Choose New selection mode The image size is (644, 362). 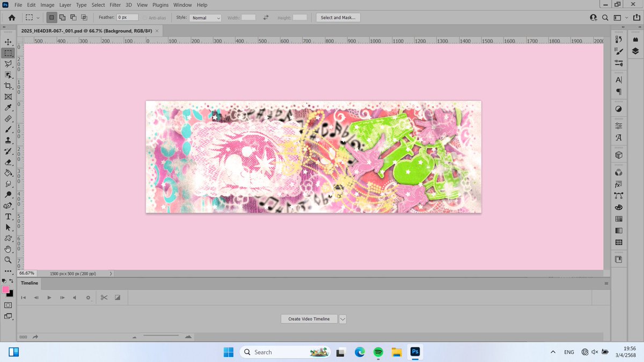tap(52, 18)
